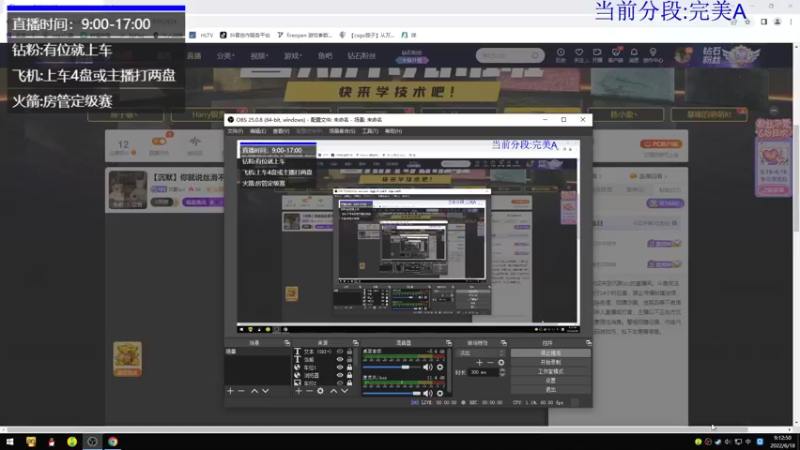Open mic/Aux settings gear in mixer

pos(440,393)
